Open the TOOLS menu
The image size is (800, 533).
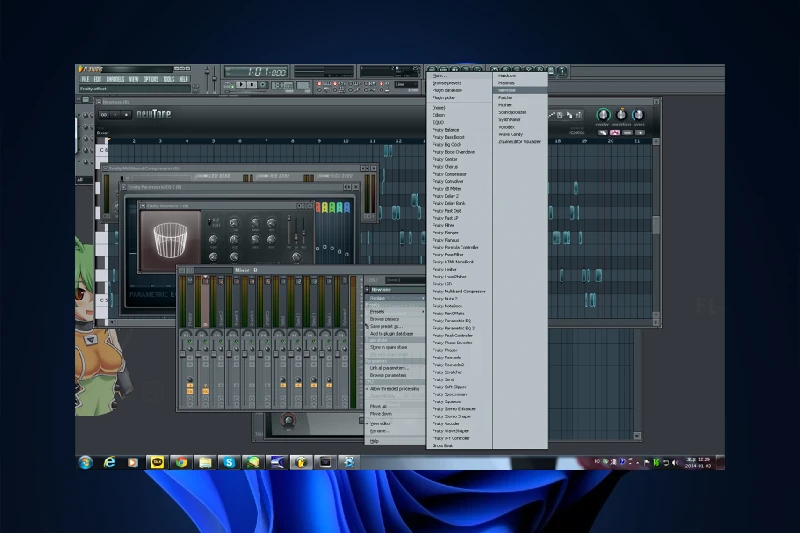point(169,79)
